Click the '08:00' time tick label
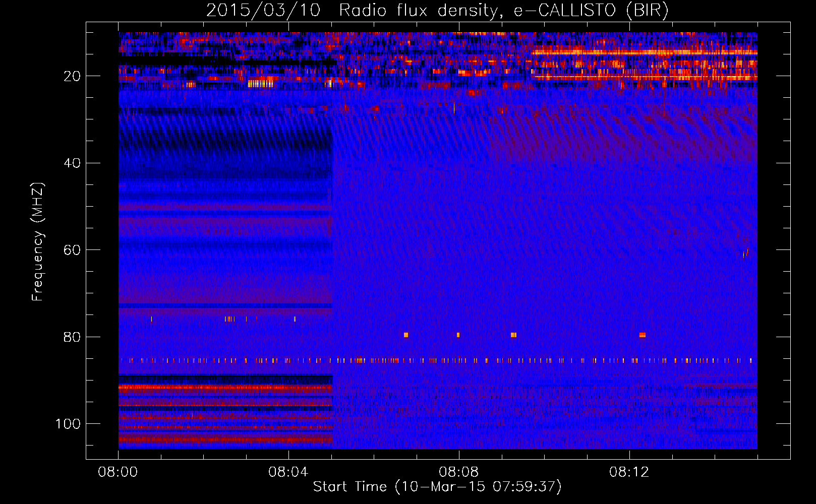 (x=118, y=472)
